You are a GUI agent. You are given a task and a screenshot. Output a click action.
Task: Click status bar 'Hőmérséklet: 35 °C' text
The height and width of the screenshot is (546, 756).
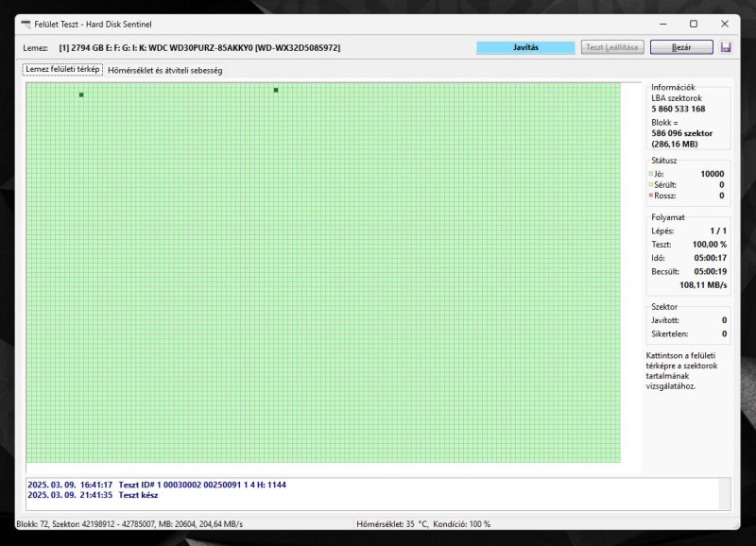point(392,524)
